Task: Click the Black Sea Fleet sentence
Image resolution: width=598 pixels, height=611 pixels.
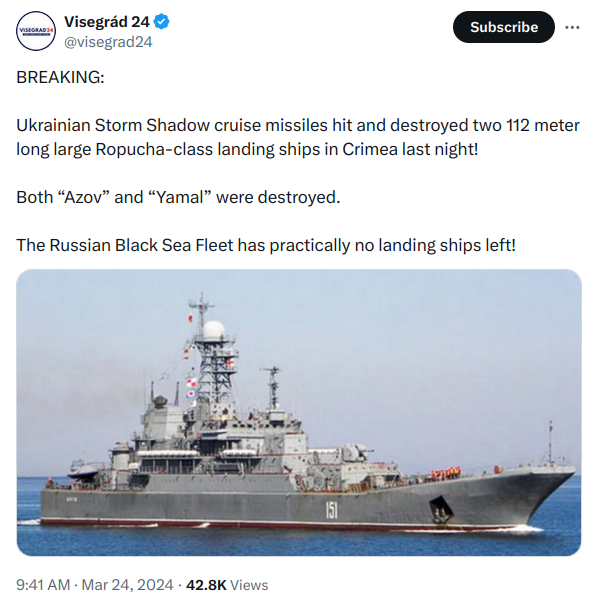Action: click(266, 245)
